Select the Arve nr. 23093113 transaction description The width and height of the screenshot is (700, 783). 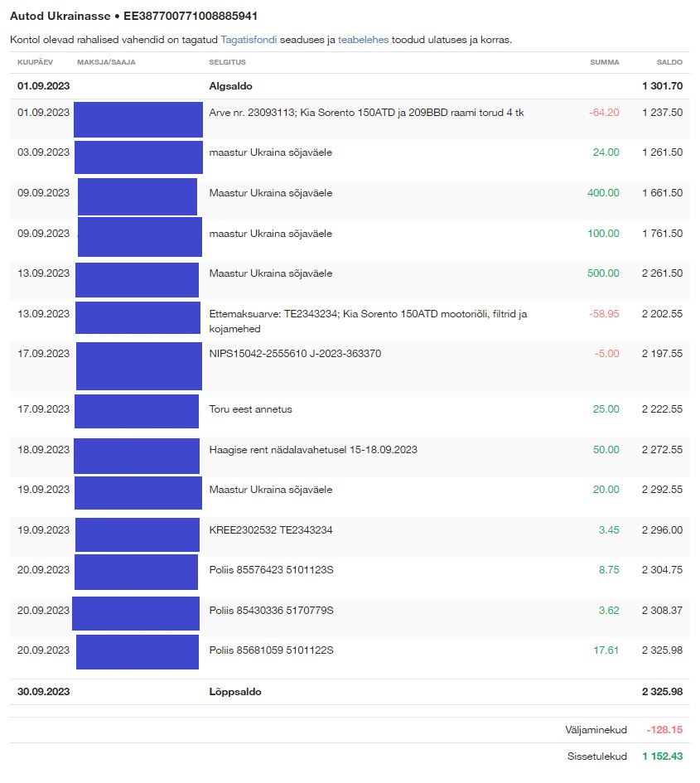click(366, 113)
